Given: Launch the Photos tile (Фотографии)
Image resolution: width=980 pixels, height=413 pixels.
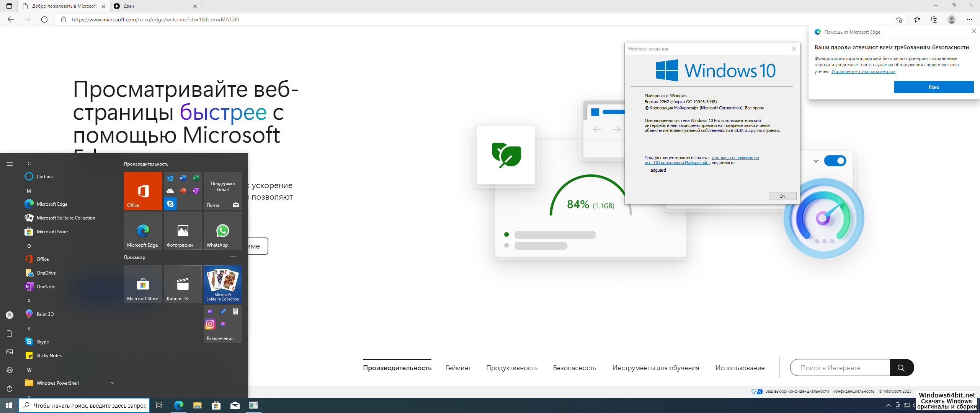Looking at the screenshot, I should 183,231.
